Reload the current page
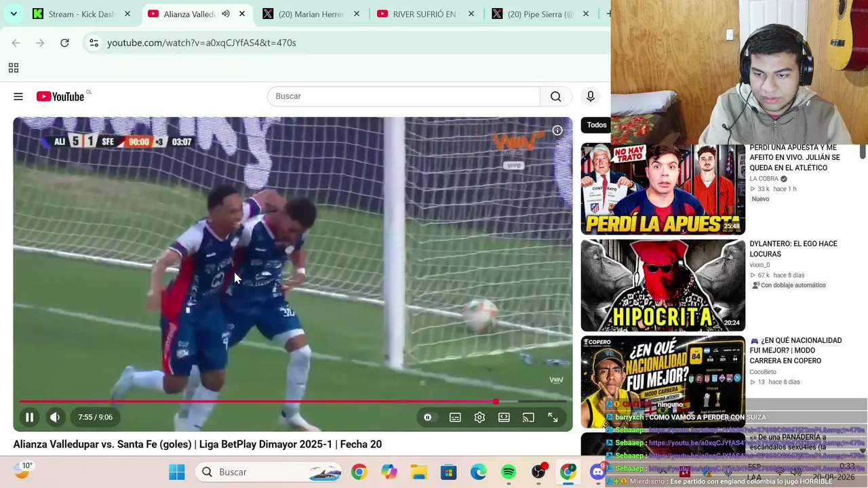This screenshot has width=868, height=488. 64,43
